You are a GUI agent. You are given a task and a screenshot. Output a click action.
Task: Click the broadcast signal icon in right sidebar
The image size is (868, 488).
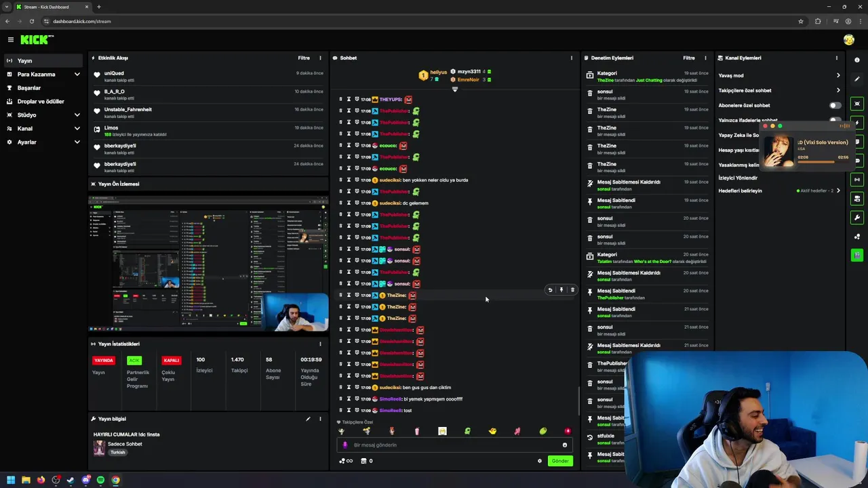point(857,180)
